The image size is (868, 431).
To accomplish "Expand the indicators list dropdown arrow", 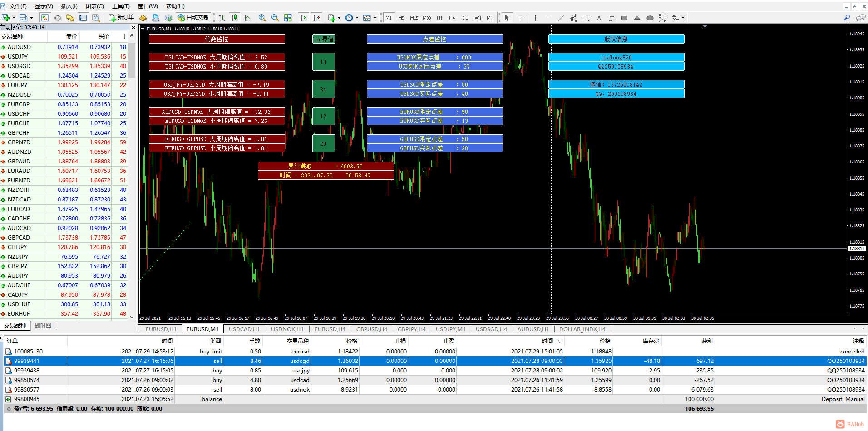I will [339, 18].
